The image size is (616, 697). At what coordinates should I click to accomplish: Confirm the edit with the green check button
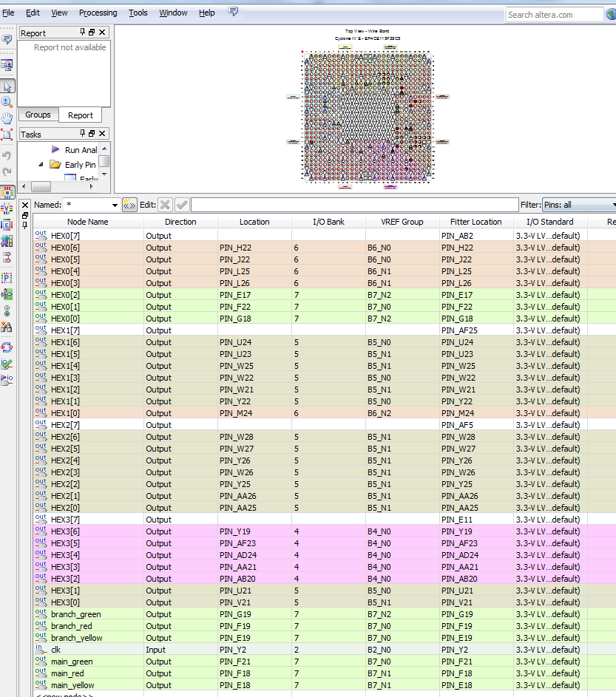pyautogui.click(x=180, y=204)
